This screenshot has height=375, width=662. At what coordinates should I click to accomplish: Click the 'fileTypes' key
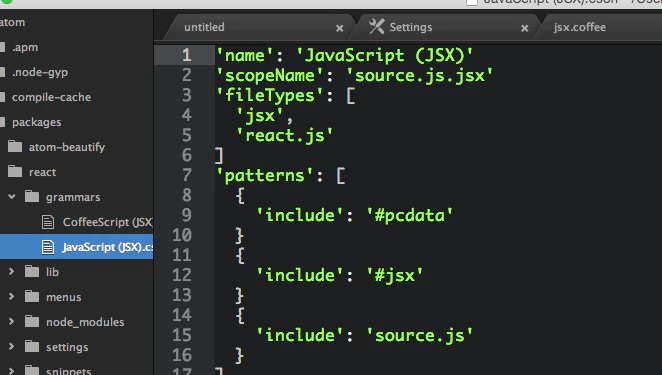[x=270, y=95]
